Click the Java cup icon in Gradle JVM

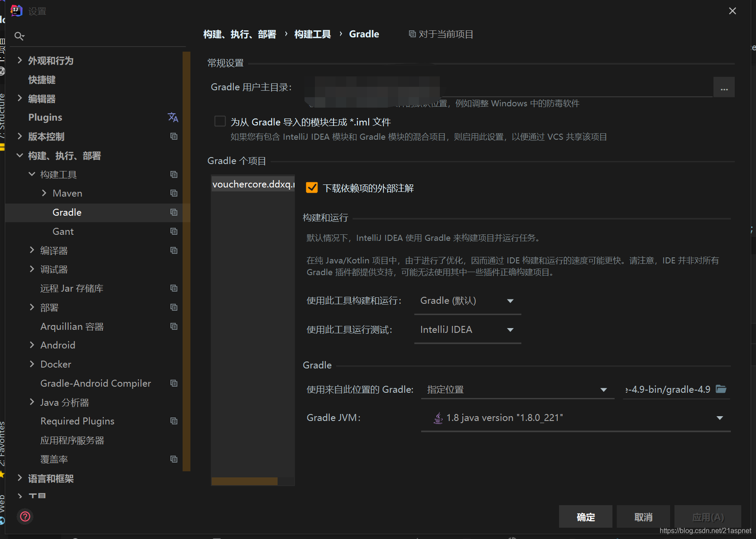pyautogui.click(x=439, y=418)
